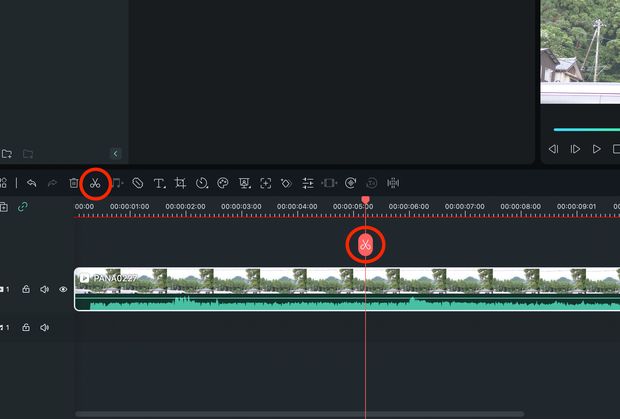Click the scissors split button on the playhead
This screenshot has height=419, width=620.
point(365,245)
